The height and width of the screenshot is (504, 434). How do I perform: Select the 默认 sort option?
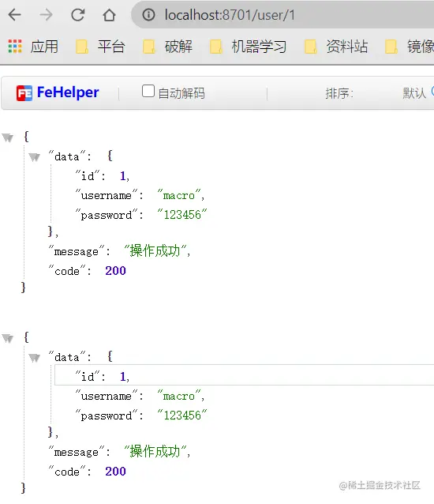click(x=414, y=93)
